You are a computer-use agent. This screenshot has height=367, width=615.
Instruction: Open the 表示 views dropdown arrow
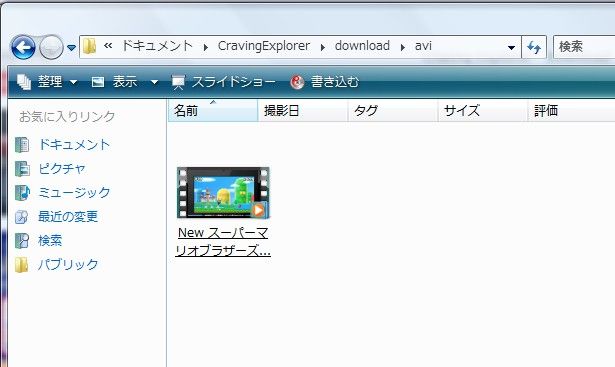point(155,82)
